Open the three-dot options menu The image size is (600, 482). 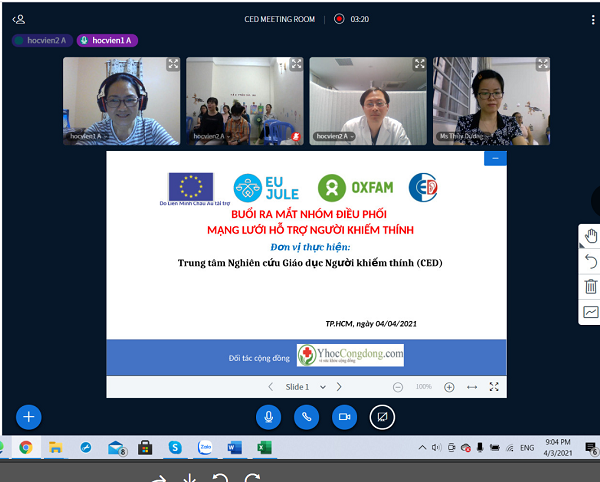tap(593, 20)
